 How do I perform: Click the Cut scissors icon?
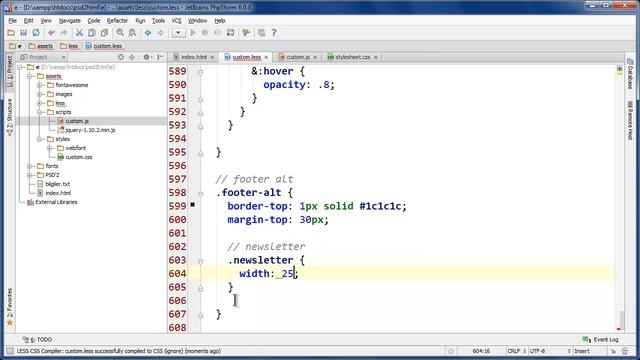pos(79,33)
